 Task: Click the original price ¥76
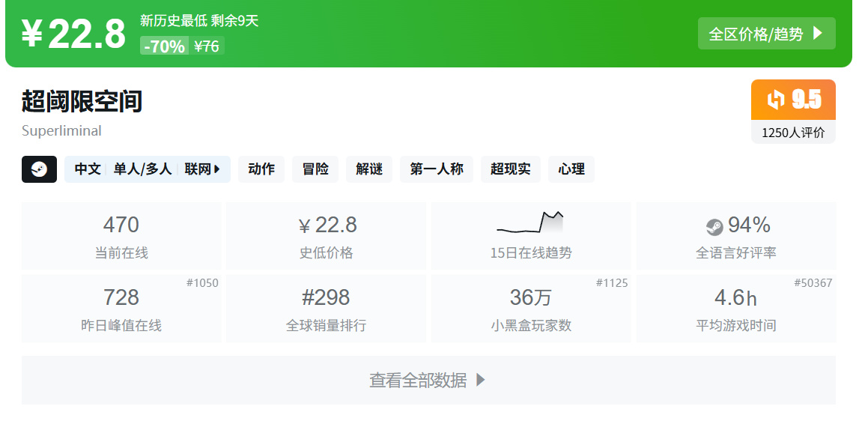click(x=207, y=46)
